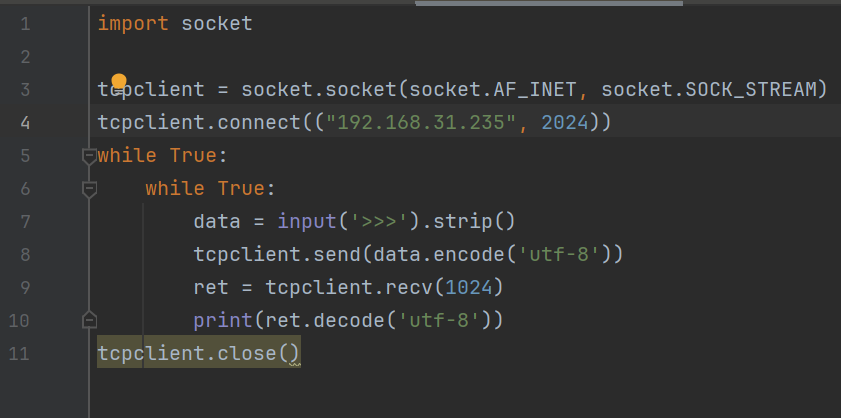Click the 'utf-8' string in encode call
841x418 pixels.
click(563, 254)
